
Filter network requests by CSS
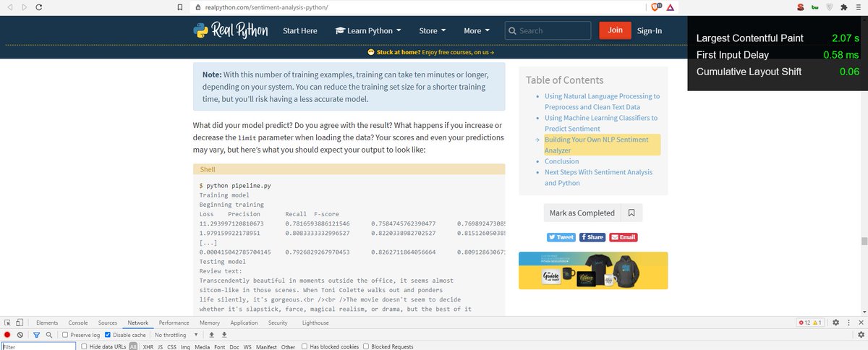(x=171, y=346)
